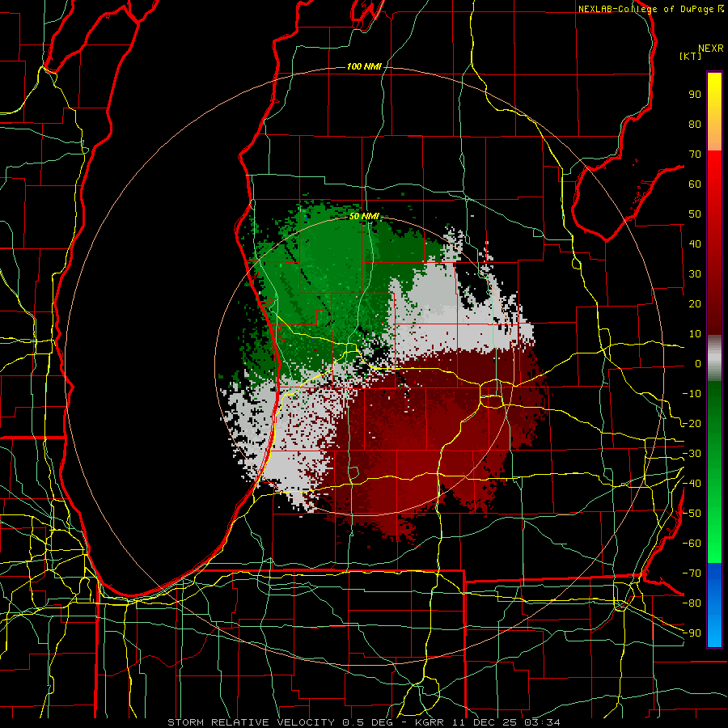The height and width of the screenshot is (728, 728).
Task: Click the 80 value on velocity scale
Action: coord(695,124)
